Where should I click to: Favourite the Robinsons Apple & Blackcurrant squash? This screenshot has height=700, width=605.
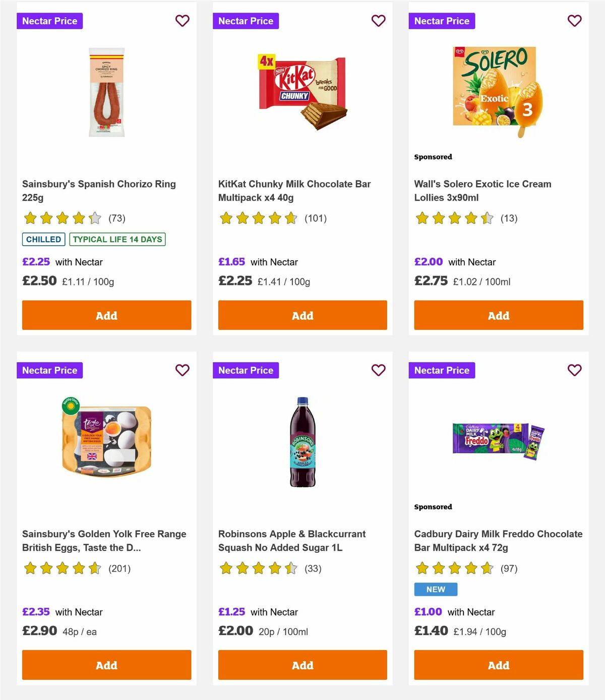pos(378,370)
